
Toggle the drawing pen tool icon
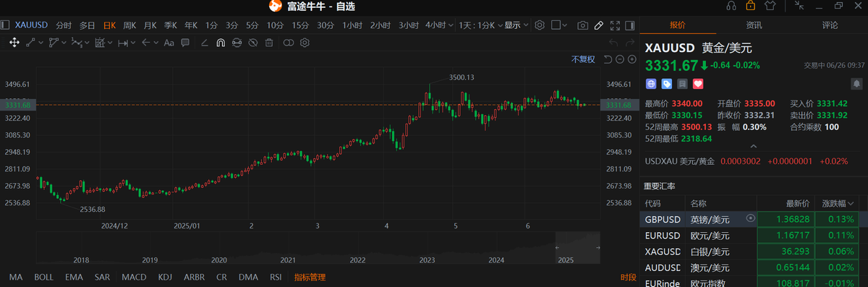pos(599,25)
